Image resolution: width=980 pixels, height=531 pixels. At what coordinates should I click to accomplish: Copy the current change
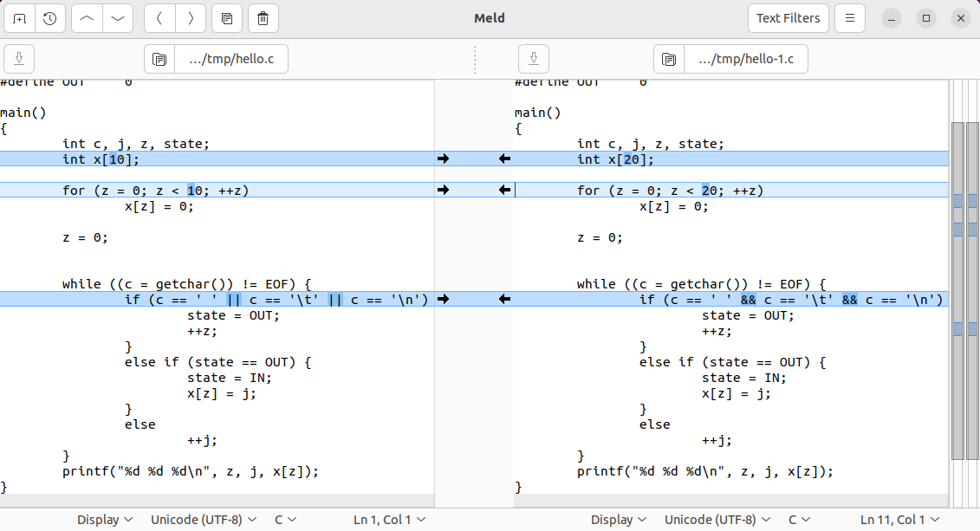[228, 18]
